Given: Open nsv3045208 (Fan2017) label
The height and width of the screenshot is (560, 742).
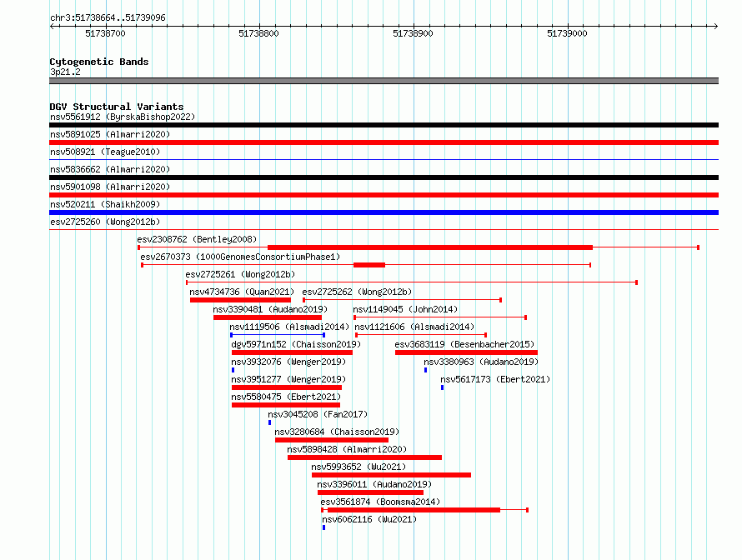Looking at the screenshot, I should (x=318, y=414).
